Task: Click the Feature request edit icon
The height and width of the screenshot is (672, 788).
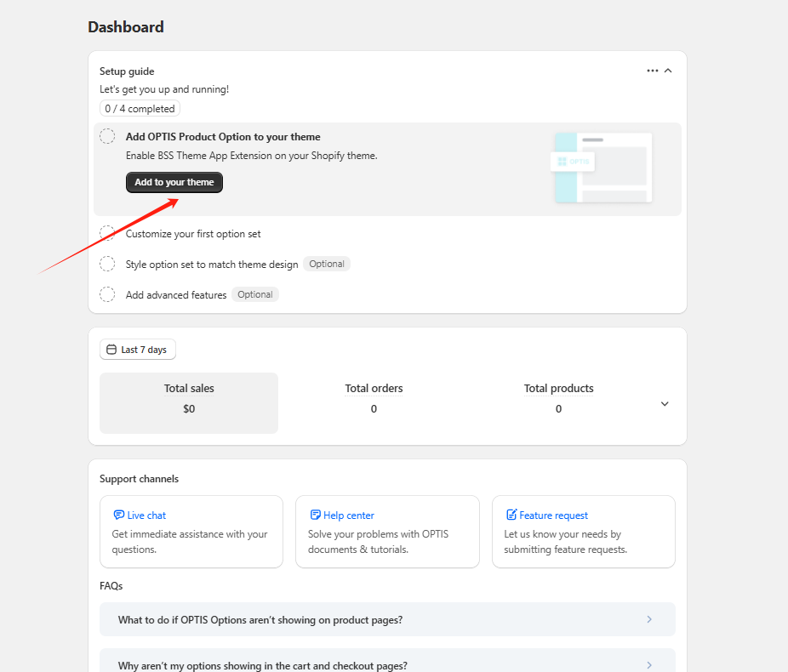Action: pyautogui.click(x=512, y=515)
